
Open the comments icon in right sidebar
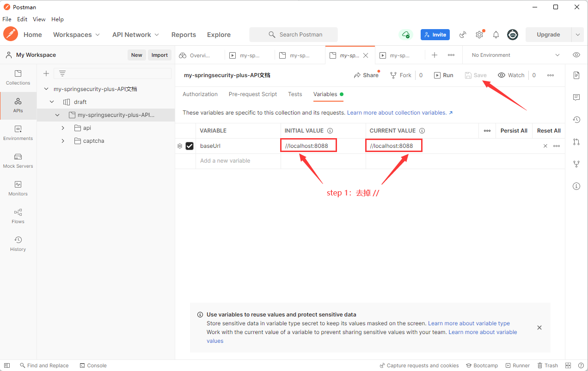click(576, 97)
